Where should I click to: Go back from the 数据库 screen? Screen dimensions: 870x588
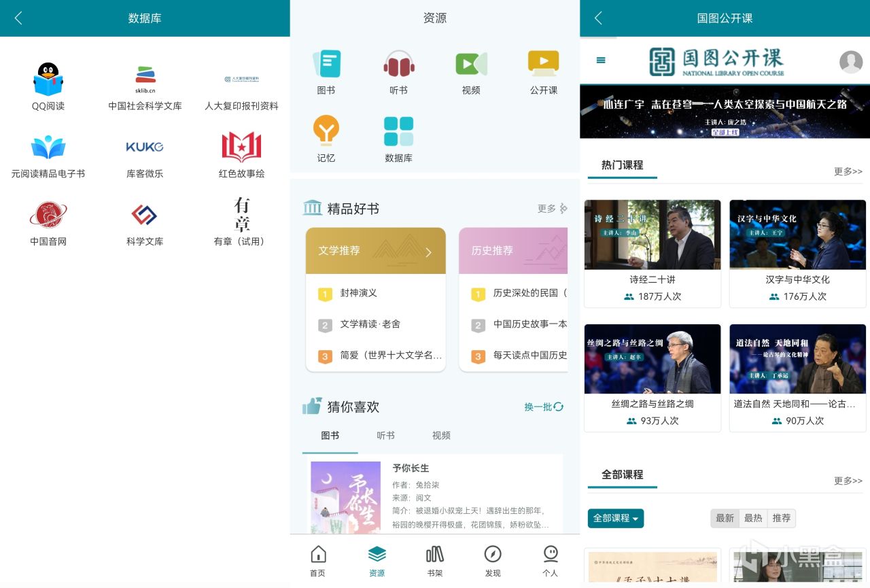(x=18, y=18)
